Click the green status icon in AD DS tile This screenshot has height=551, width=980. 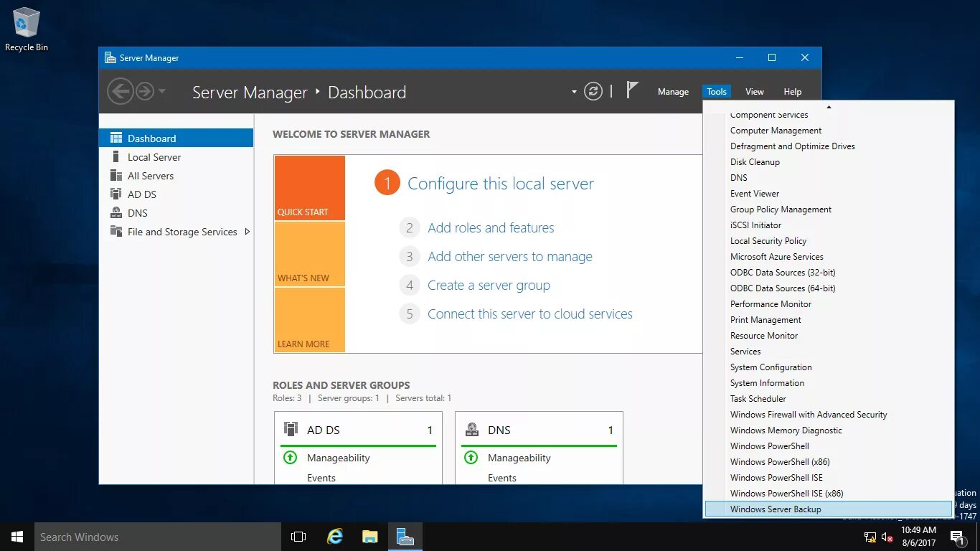(x=290, y=457)
